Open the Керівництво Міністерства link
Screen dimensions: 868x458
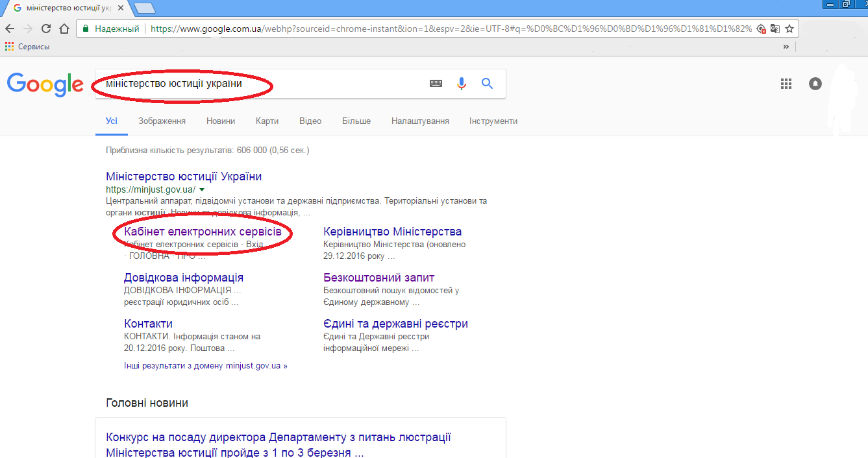coord(393,232)
